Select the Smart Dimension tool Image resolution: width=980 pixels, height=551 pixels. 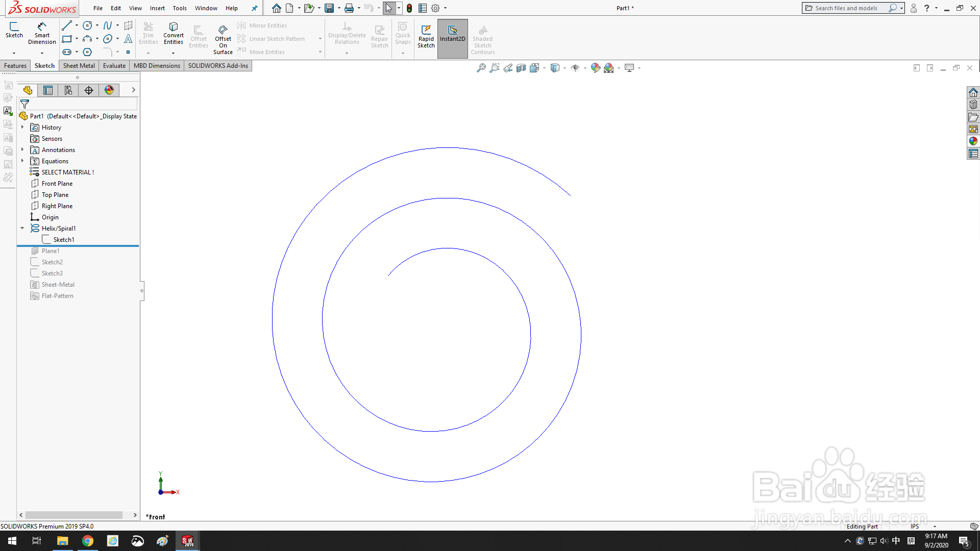(x=41, y=34)
